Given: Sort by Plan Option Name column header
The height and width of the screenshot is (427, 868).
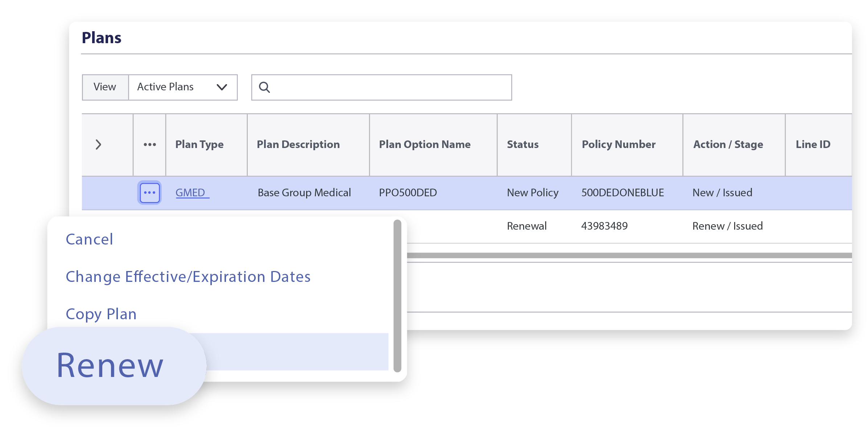Looking at the screenshot, I should click(425, 144).
